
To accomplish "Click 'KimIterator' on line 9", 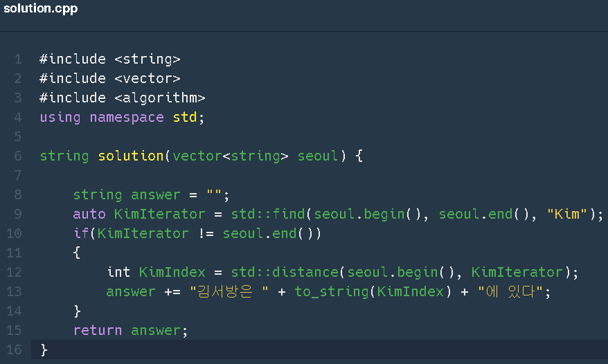I will [x=160, y=214].
